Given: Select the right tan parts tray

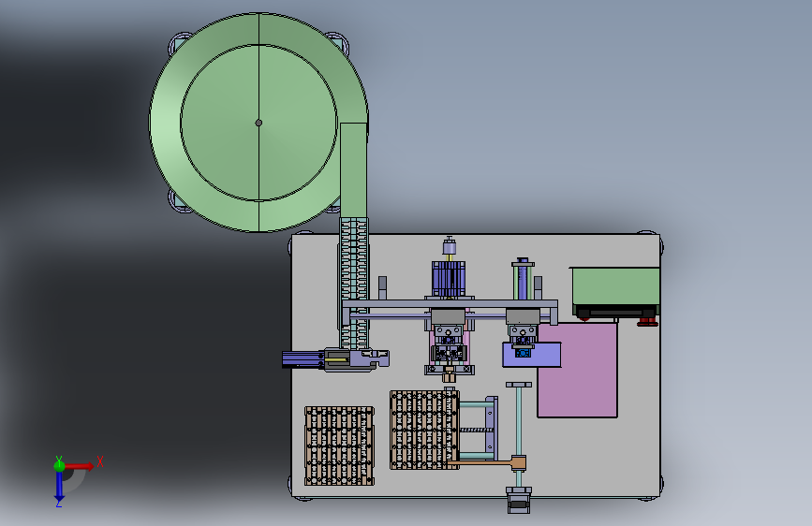Looking at the screenshot, I should [424, 431].
